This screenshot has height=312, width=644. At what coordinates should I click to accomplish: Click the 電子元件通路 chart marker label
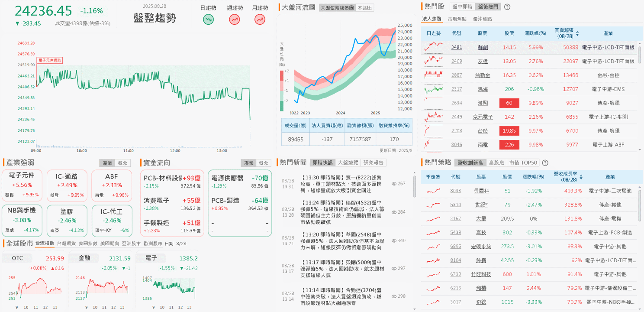tap(50, 60)
